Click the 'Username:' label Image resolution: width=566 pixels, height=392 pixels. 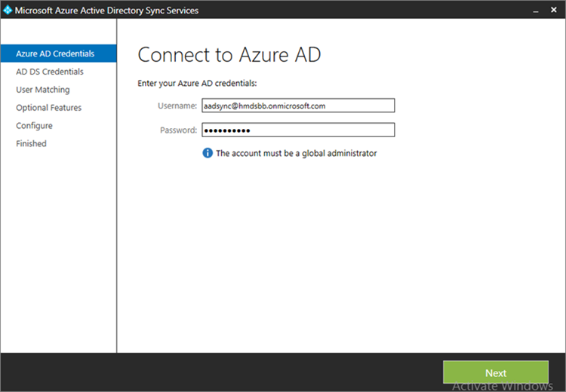pos(177,106)
